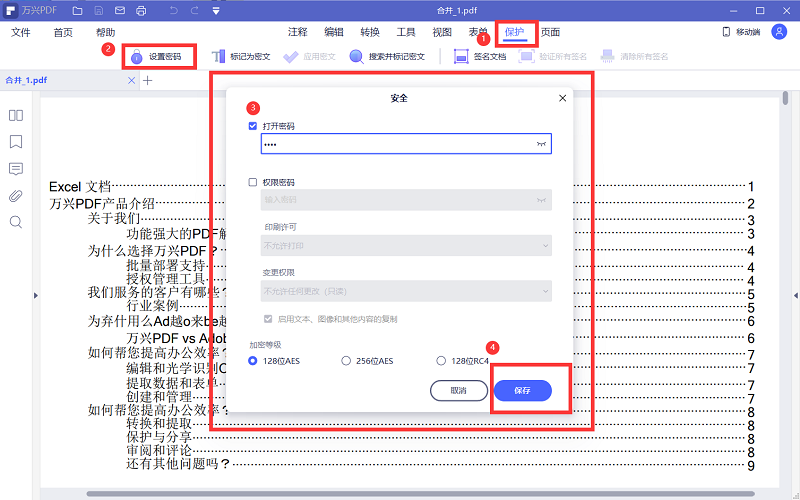Click the redo arrow icon

point(194,10)
